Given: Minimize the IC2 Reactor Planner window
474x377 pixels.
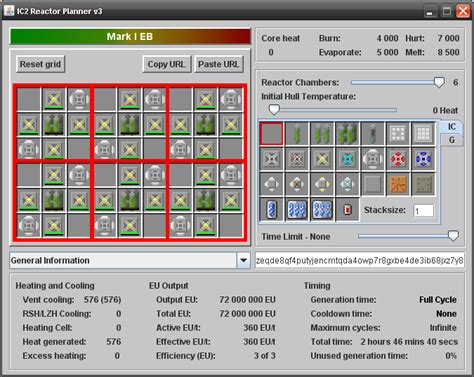Looking at the screenshot, I should (x=430, y=11).
